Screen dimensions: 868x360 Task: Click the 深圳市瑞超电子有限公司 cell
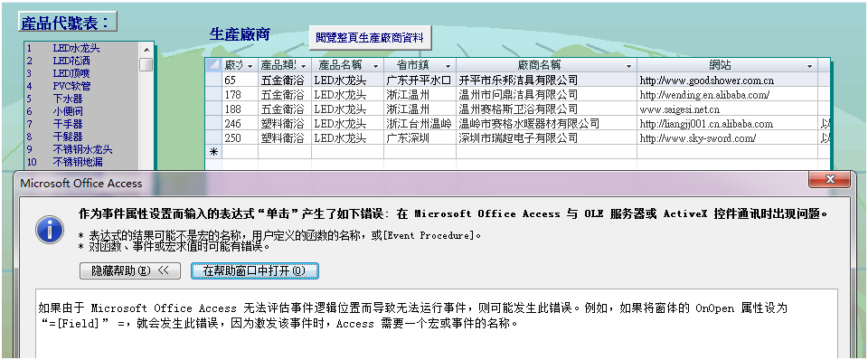(546, 137)
